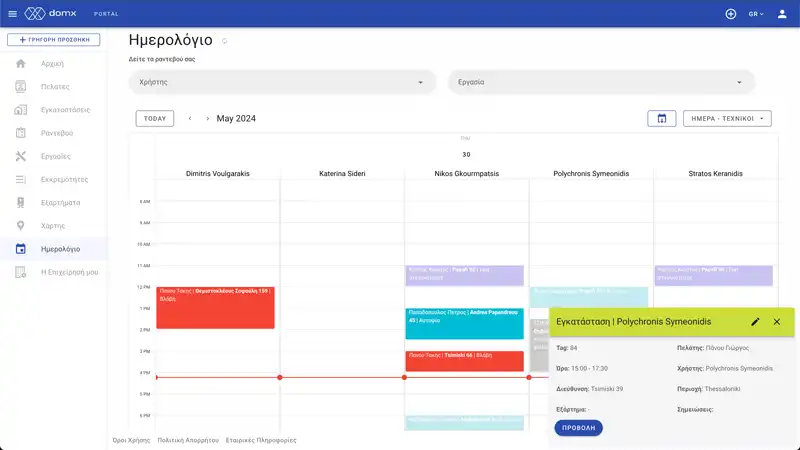The height and width of the screenshot is (450, 800).
Task: Open the user account profile icon
Action: pos(783,14)
